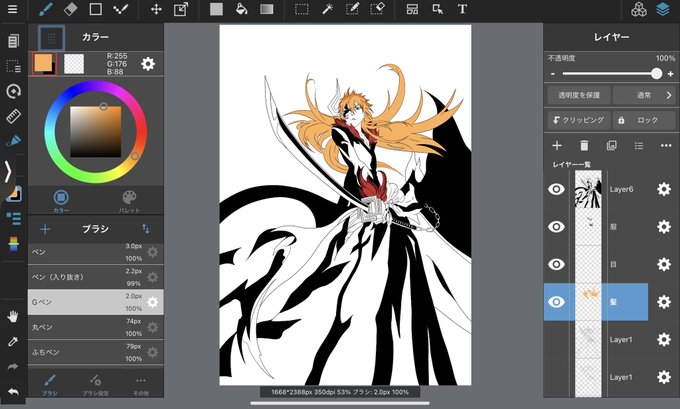Click the layer opacity slider handle

tap(657, 73)
